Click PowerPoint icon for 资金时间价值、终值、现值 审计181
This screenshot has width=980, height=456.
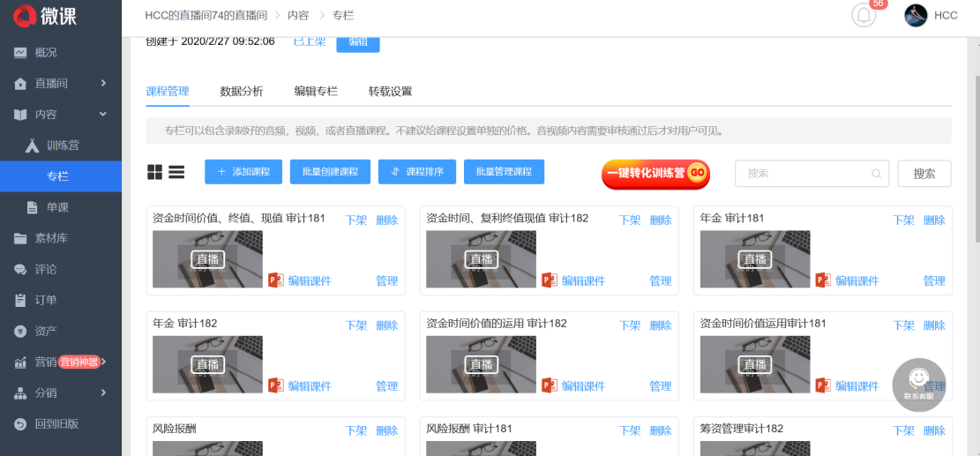click(275, 280)
